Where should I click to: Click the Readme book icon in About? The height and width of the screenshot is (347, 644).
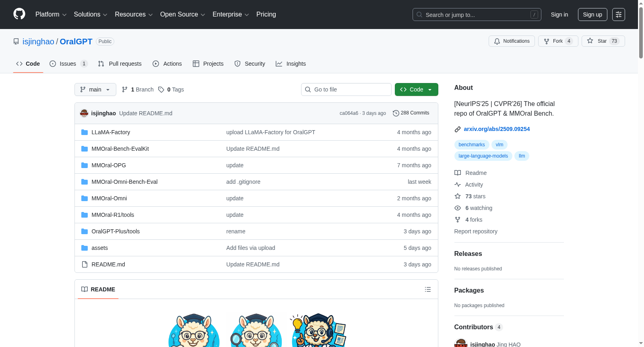pyautogui.click(x=458, y=173)
